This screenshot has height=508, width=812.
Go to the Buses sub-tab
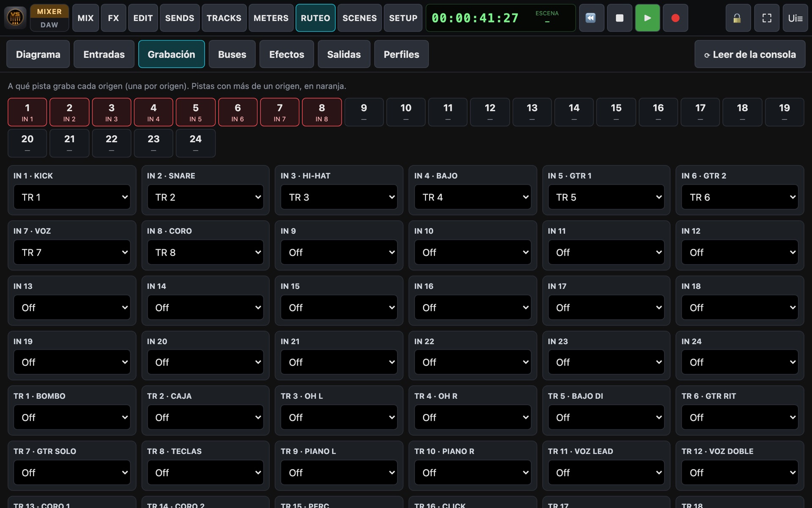tap(232, 54)
